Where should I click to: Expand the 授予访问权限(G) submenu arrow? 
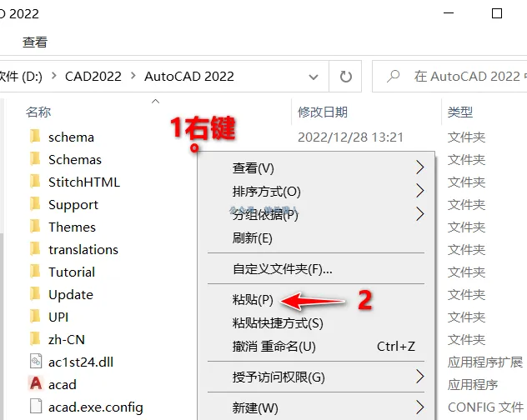tap(419, 377)
